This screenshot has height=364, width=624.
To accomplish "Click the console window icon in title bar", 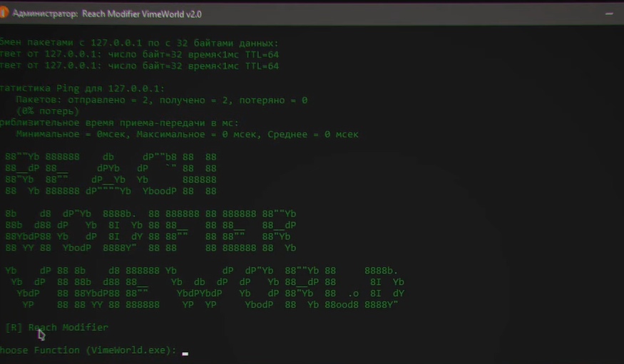I will pos(3,13).
